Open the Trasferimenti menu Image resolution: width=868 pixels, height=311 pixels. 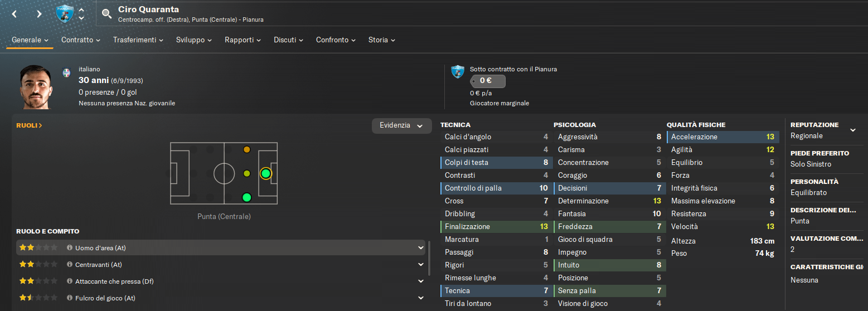click(138, 40)
